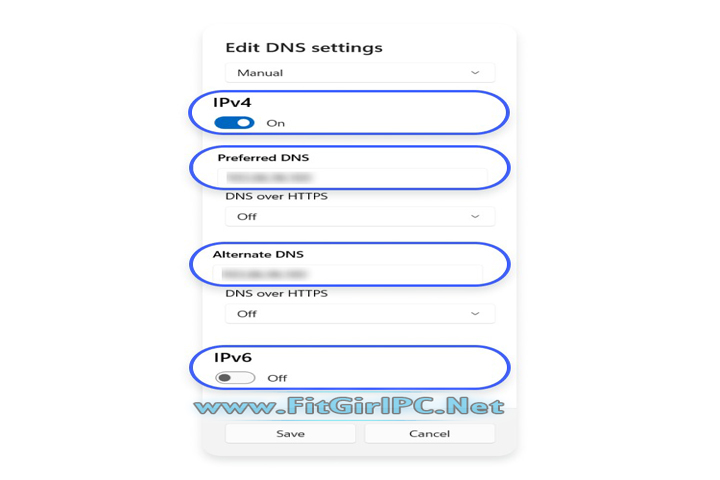The height and width of the screenshot is (480, 720).
Task: Cancel editing DNS settings
Action: (429, 434)
